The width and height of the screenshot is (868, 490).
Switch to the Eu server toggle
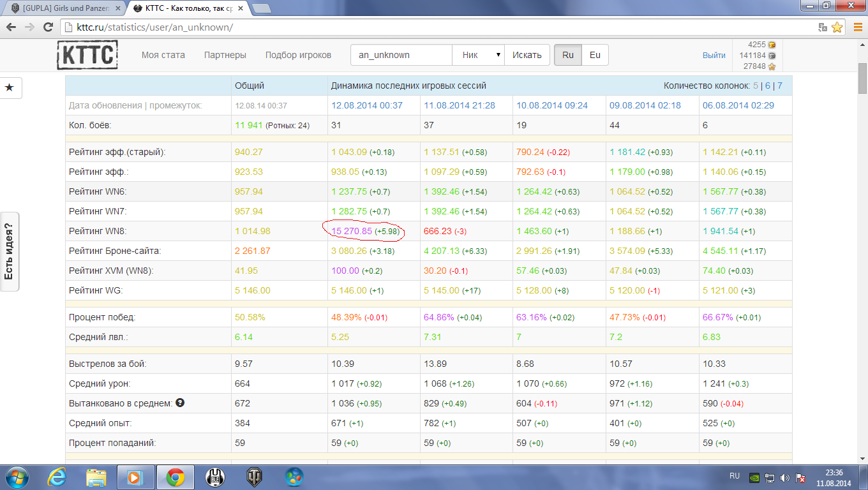tap(595, 55)
